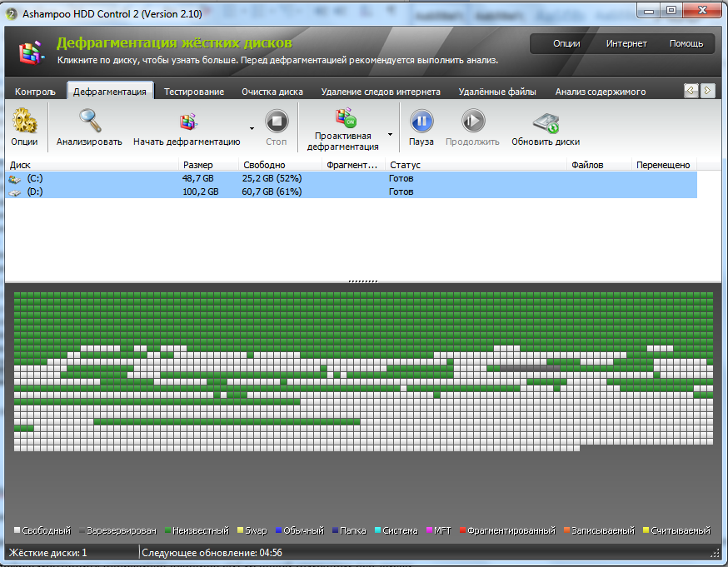728x567 pixels.
Task: Click the red Фрагментированный legend swatch
Action: [463, 530]
